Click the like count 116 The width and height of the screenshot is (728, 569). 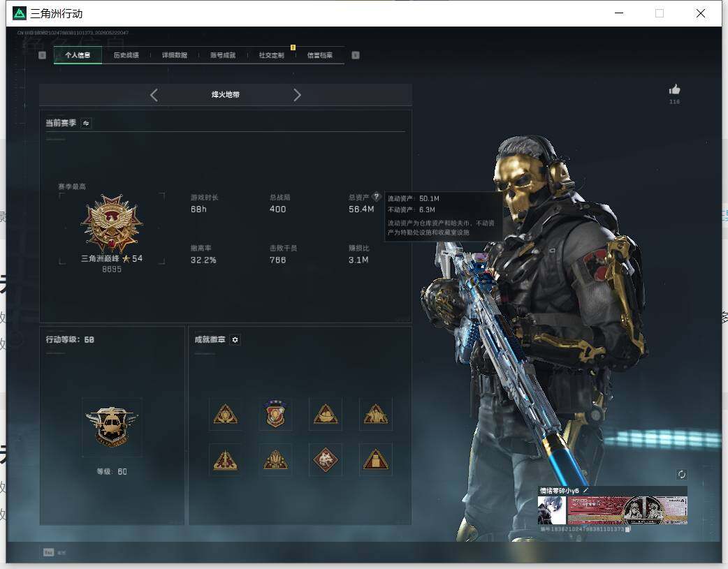(675, 102)
